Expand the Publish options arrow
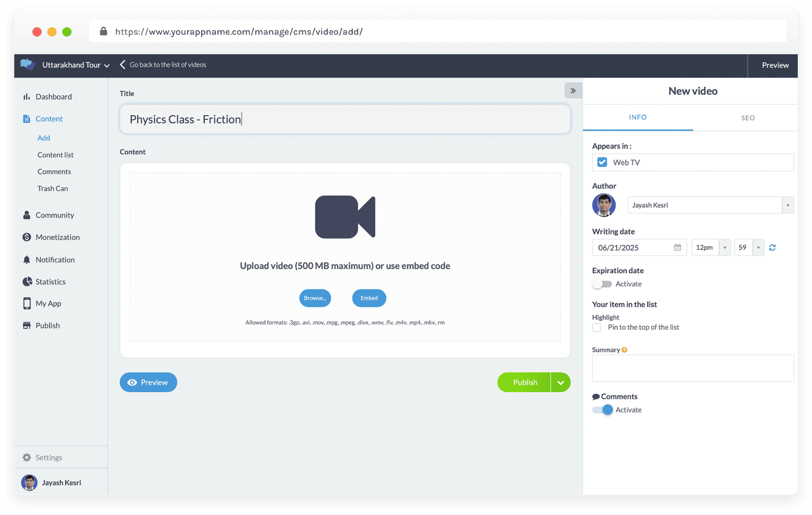Viewport: 812px width, 515px height. (560, 382)
